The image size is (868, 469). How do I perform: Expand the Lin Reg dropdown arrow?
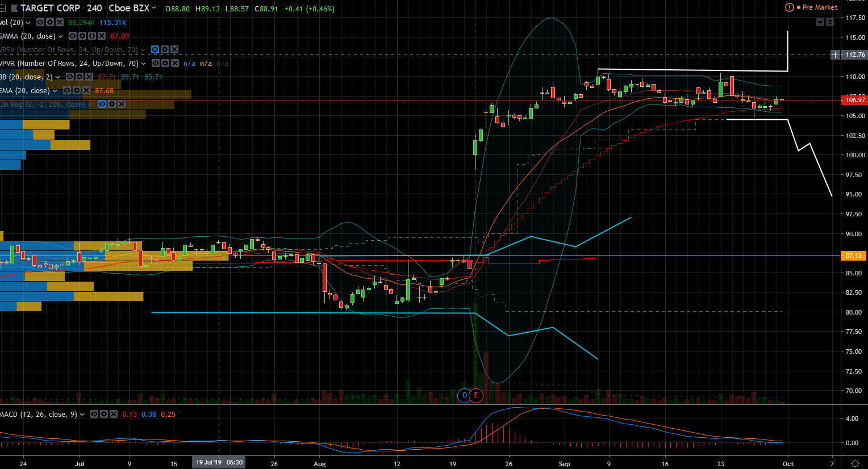tap(90, 104)
